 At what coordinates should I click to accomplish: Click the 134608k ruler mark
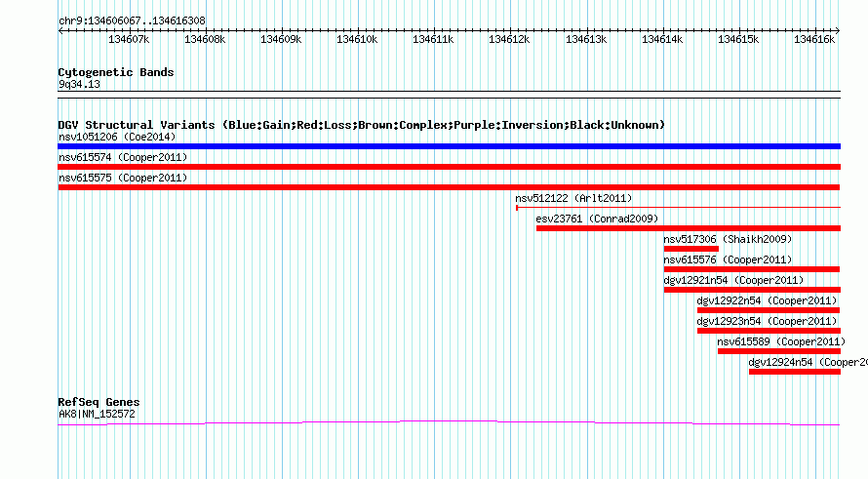click(205, 39)
